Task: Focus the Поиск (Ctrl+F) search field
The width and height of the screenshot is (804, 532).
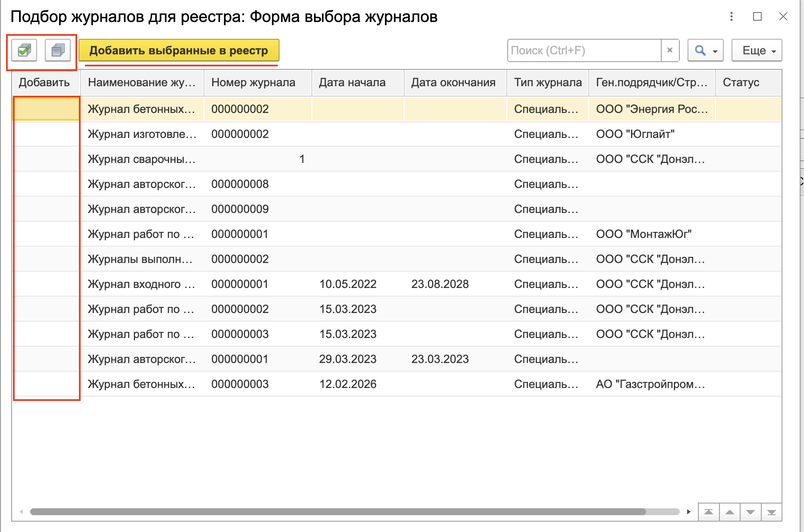Action: 584,50
